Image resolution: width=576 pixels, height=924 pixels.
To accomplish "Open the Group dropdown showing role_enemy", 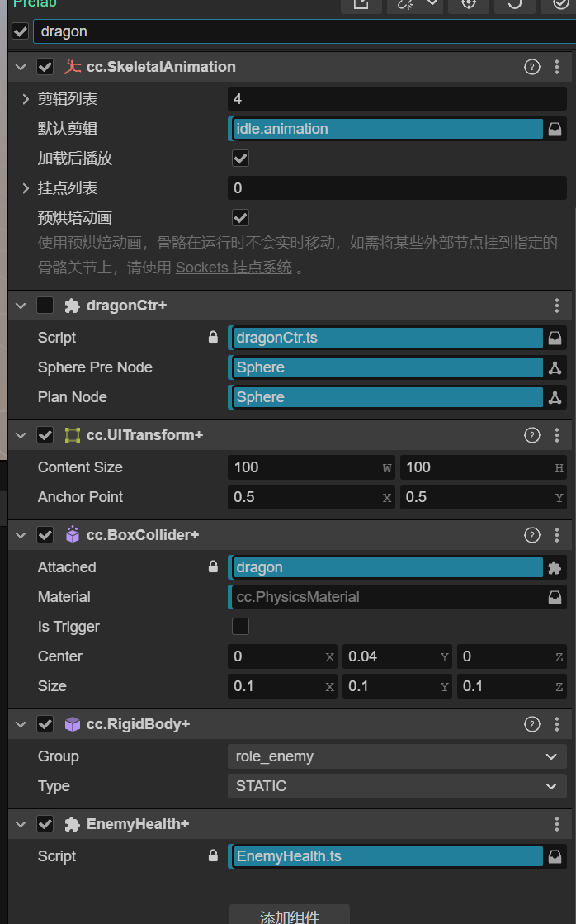I will click(x=396, y=756).
